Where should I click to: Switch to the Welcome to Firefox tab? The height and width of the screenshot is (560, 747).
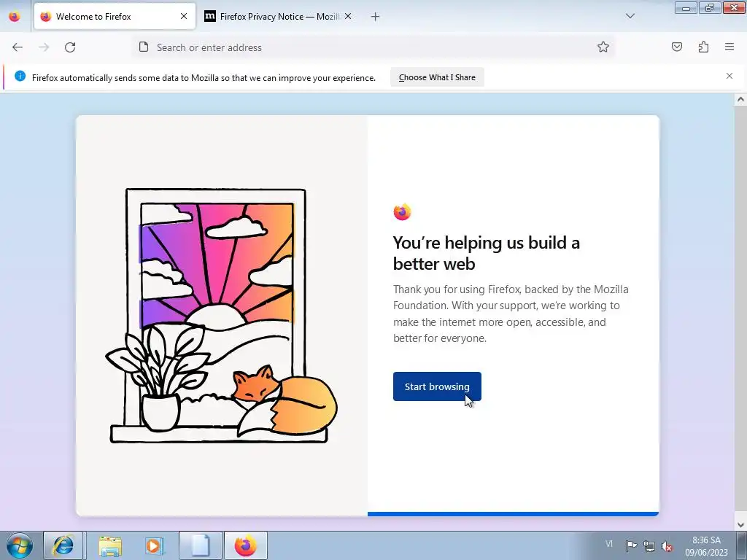pos(115,17)
